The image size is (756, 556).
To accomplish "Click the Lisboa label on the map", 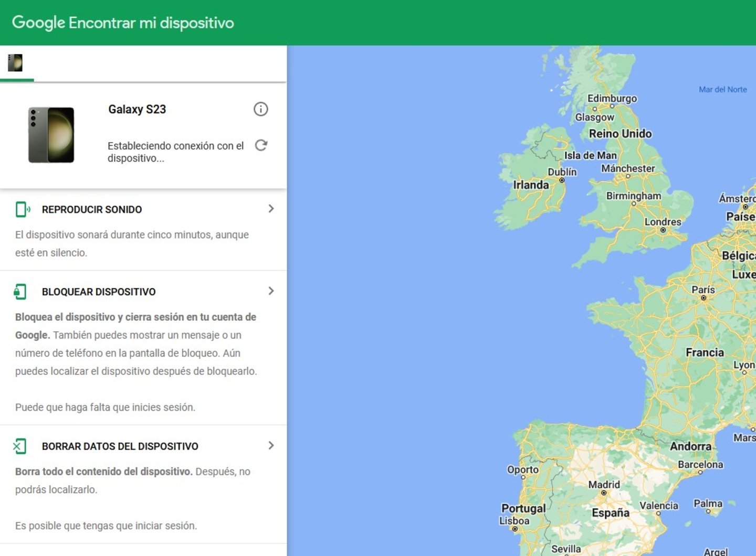I will (x=514, y=521).
